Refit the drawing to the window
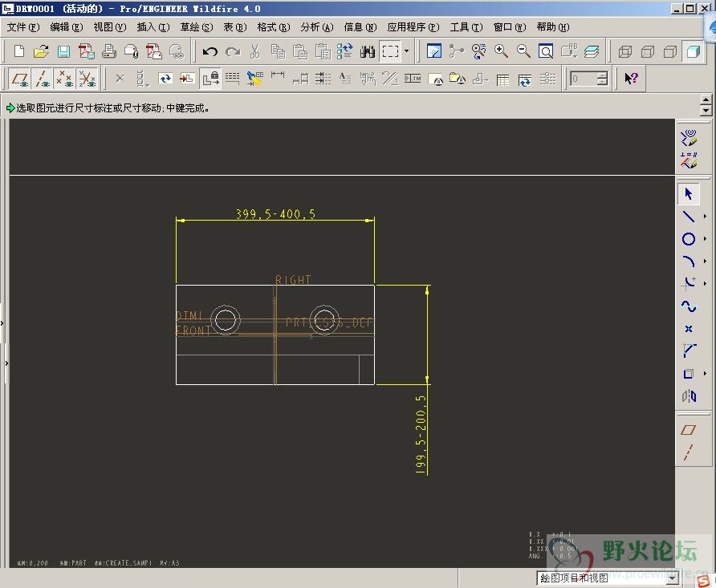Screen dimensions: 716x588 [x=546, y=51]
